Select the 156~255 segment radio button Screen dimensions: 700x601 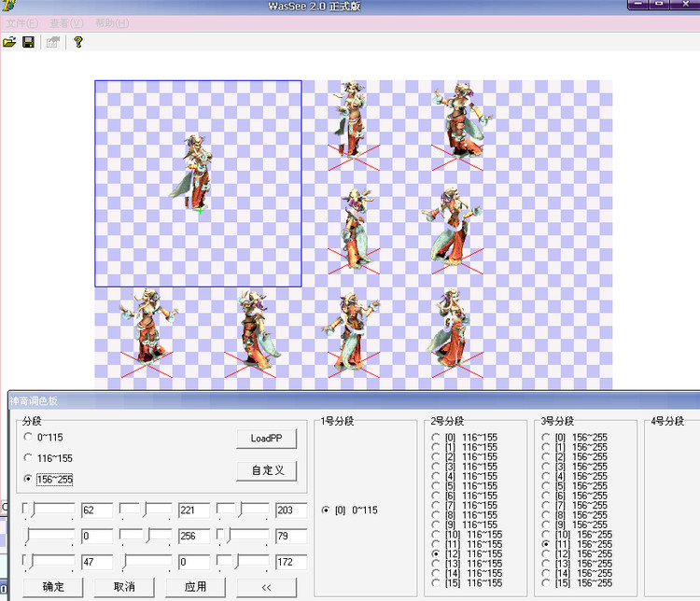28,479
